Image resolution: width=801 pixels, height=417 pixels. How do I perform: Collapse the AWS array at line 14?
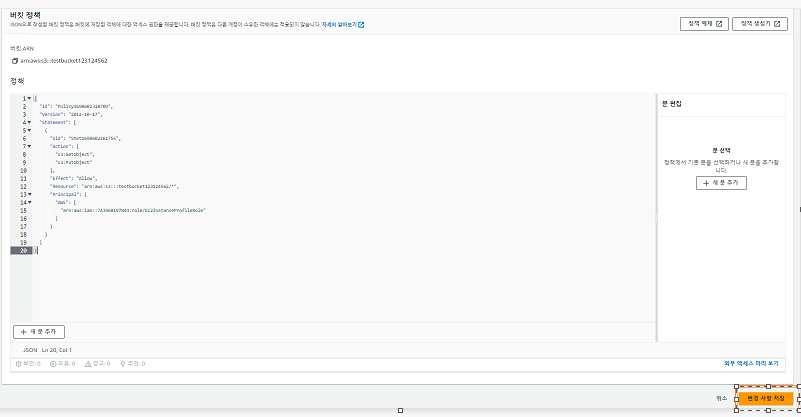(29, 202)
